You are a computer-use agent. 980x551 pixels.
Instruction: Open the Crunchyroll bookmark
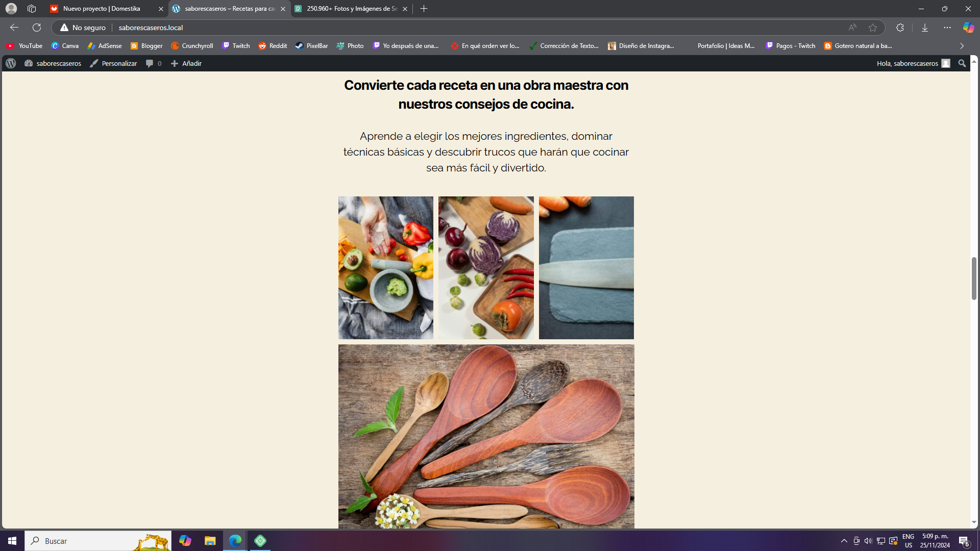[x=192, y=46]
